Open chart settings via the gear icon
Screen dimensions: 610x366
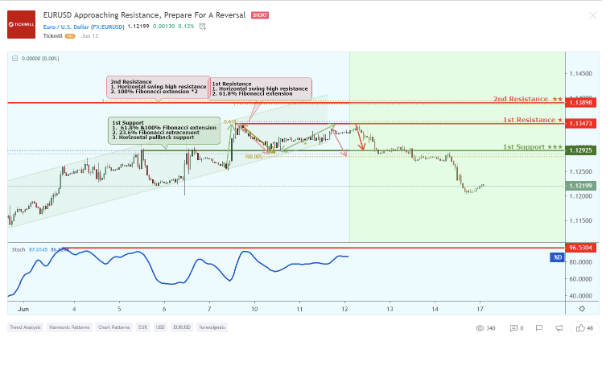pyautogui.click(x=582, y=308)
